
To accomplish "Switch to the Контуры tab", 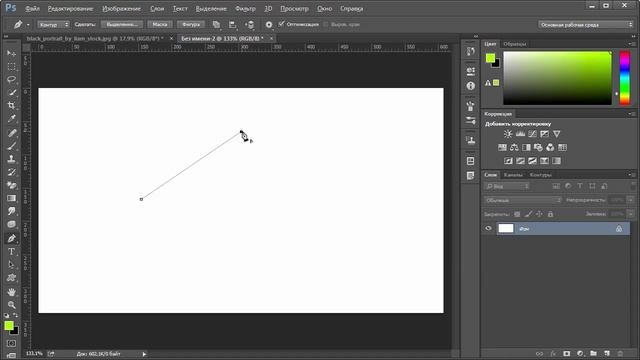I will pyautogui.click(x=541, y=175).
